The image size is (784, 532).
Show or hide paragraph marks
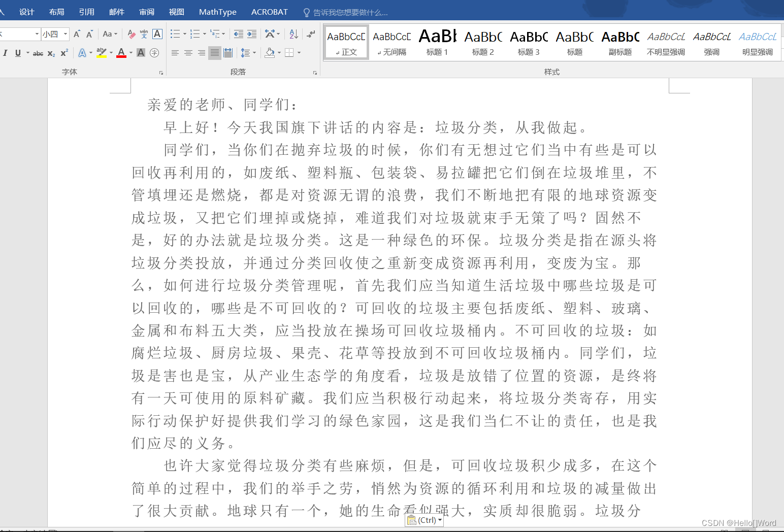[x=311, y=34]
